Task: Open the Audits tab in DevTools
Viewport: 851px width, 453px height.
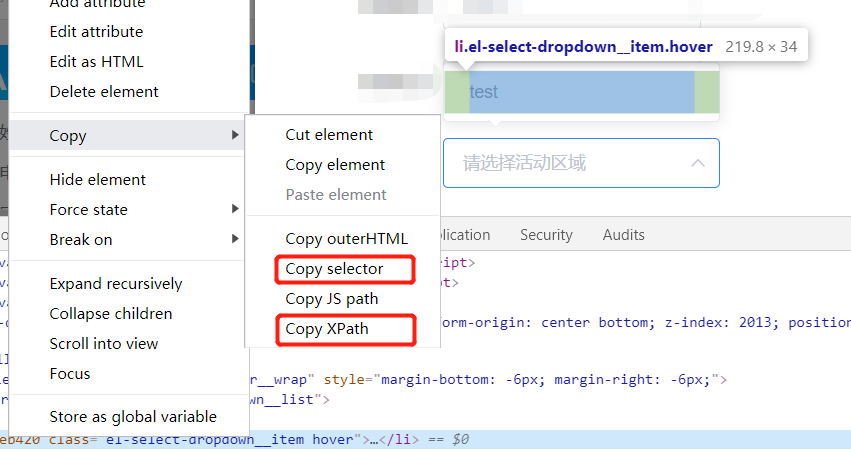Action: click(x=623, y=235)
